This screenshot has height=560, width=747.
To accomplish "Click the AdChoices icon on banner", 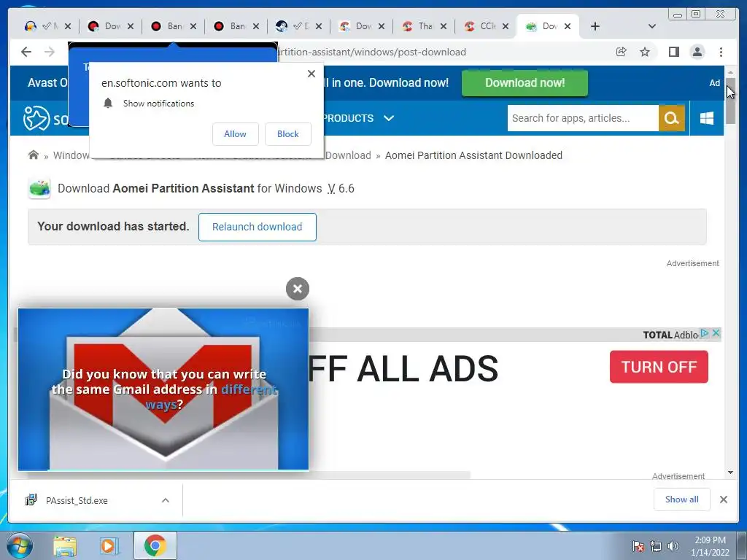I will coord(705,333).
